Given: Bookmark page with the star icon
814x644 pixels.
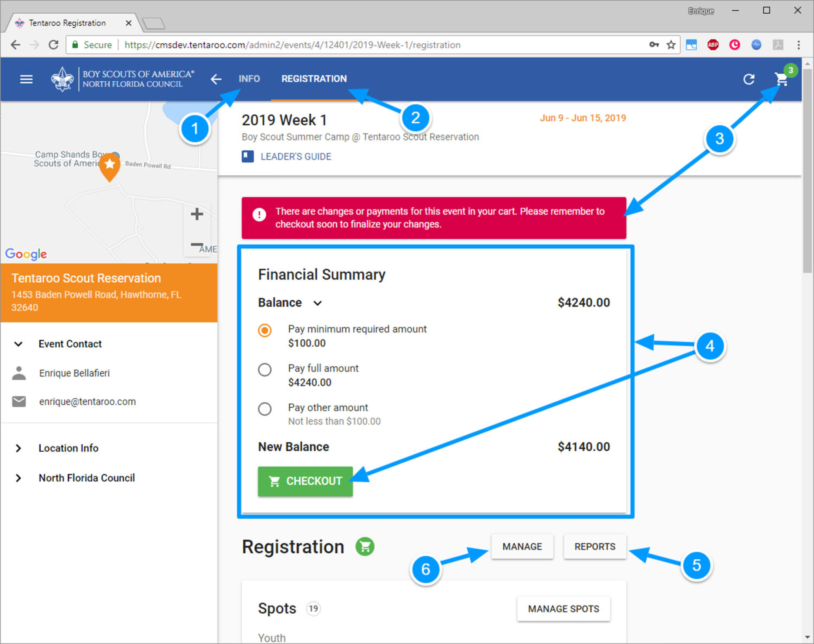Looking at the screenshot, I should tap(671, 45).
